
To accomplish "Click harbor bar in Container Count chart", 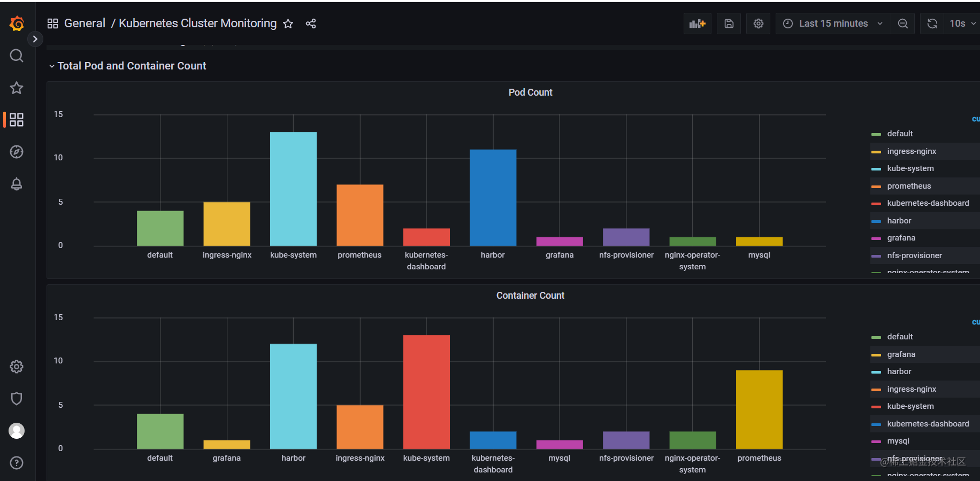I will point(293,396).
